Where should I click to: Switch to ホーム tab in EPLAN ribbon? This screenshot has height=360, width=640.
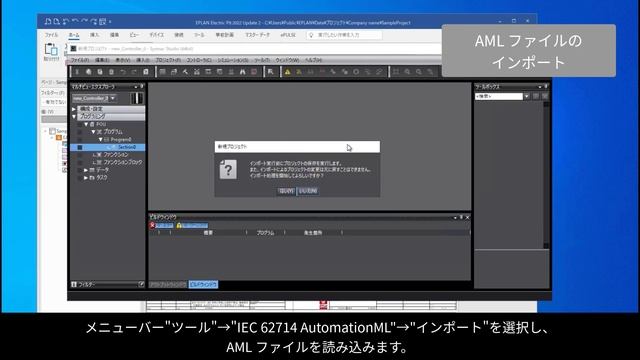(x=74, y=35)
